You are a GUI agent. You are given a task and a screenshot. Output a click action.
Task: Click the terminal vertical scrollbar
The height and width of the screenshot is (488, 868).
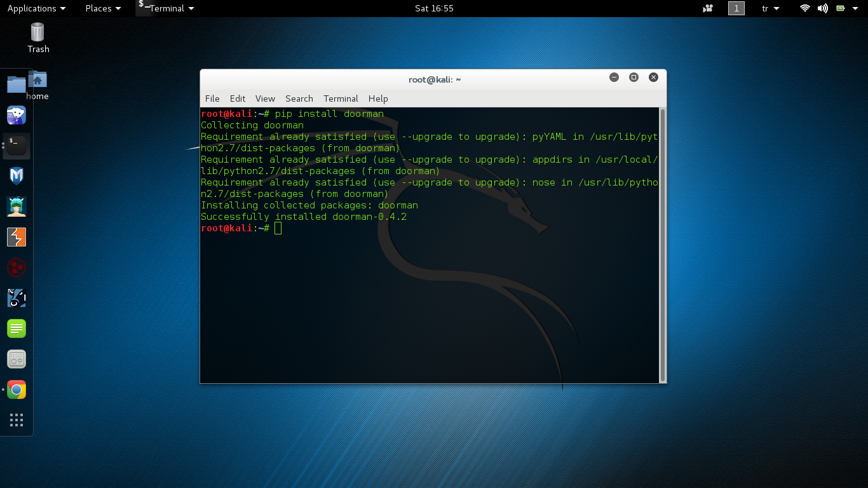663,245
